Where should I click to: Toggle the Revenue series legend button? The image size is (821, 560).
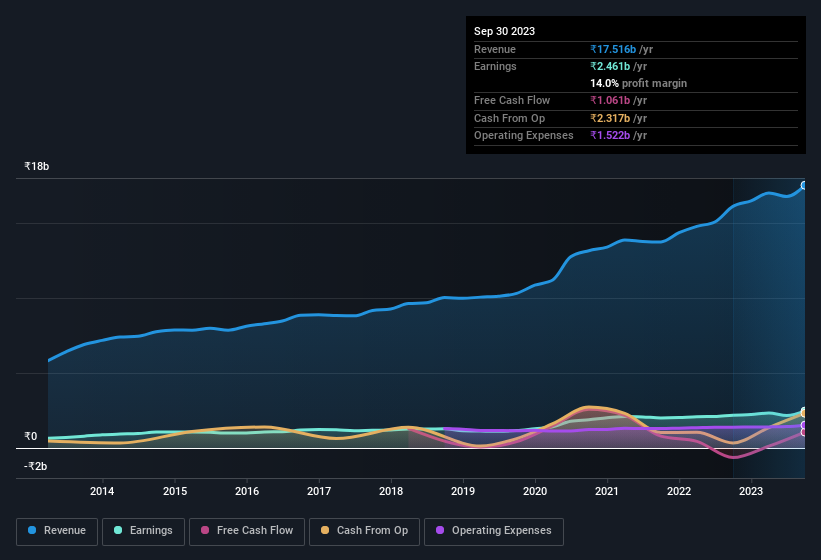[x=57, y=531]
